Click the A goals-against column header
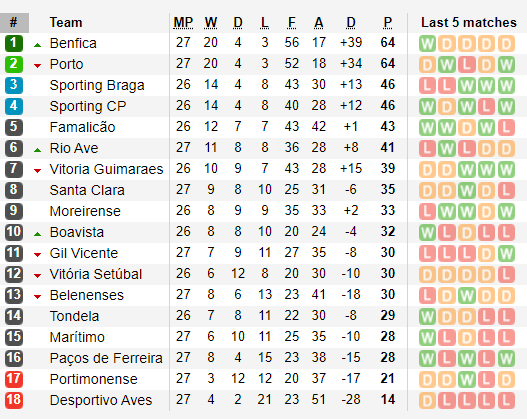 319,23
